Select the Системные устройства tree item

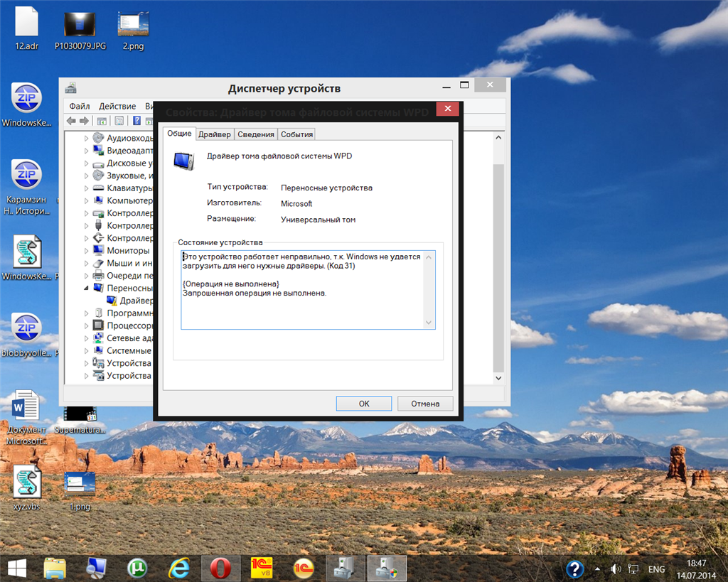[x=123, y=351]
